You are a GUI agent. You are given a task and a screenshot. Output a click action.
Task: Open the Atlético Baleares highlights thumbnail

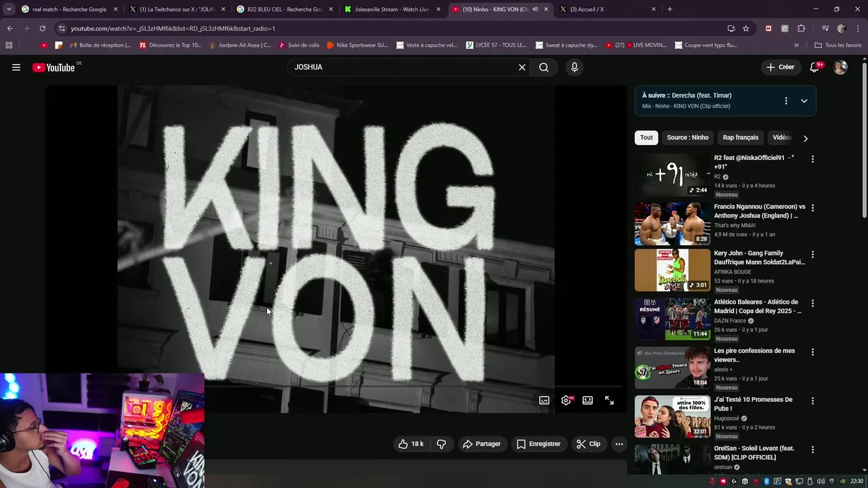click(x=672, y=319)
